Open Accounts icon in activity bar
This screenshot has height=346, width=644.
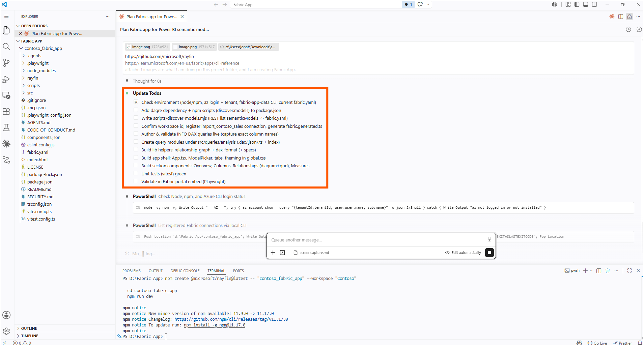click(x=6, y=315)
